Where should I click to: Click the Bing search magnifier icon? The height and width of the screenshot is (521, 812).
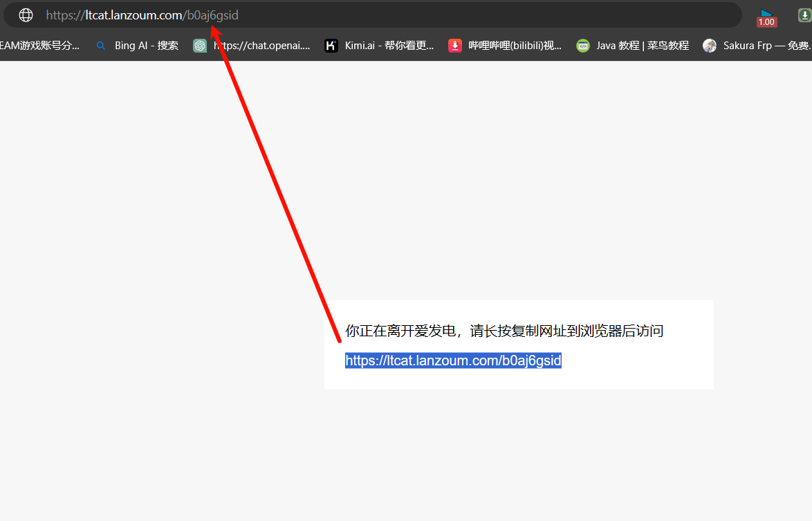click(x=100, y=45)
